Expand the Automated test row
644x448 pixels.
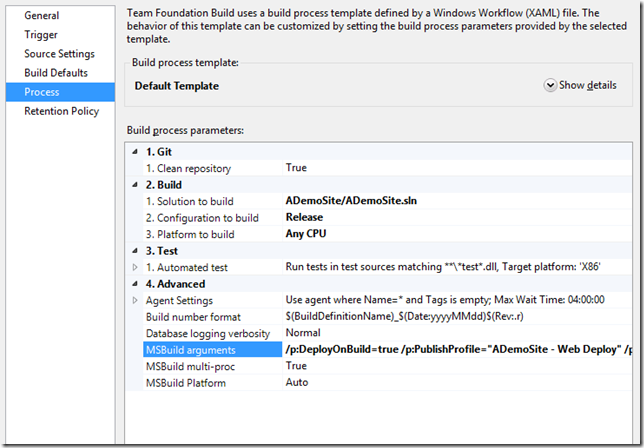click(136, 268)
